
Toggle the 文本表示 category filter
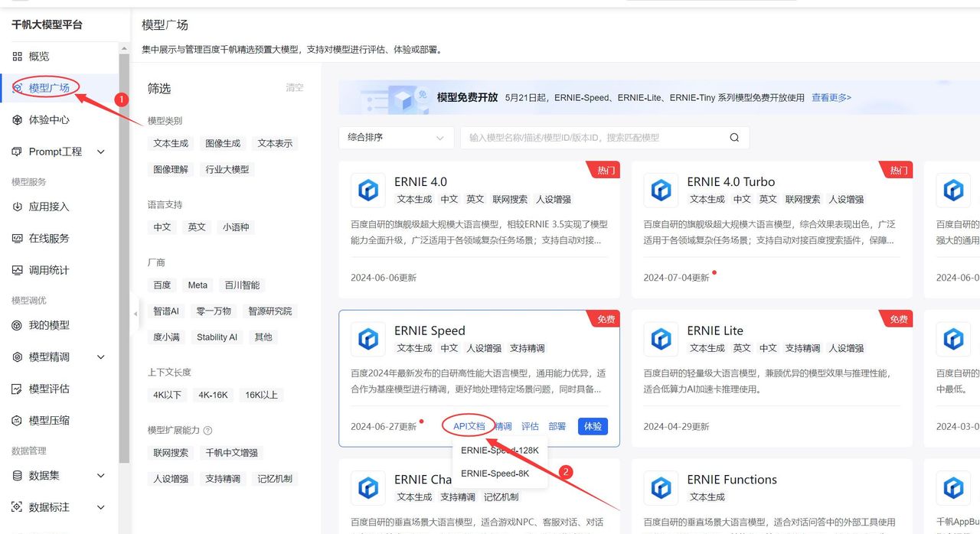(275, 144)
